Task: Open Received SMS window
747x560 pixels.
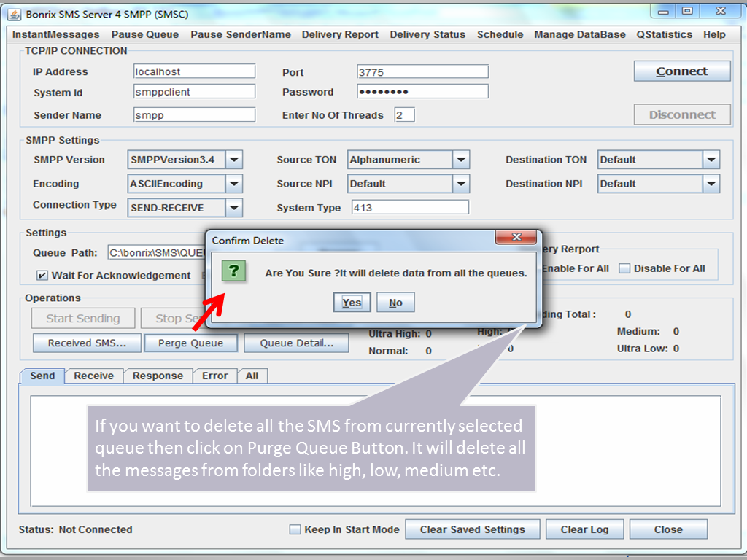Action: (87, 343)
